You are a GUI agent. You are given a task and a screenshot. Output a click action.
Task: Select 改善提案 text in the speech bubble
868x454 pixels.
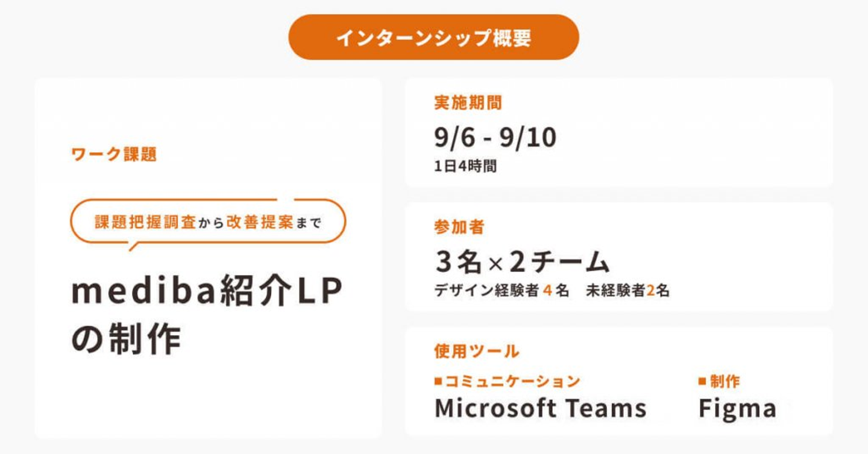[x=261, y=222]
